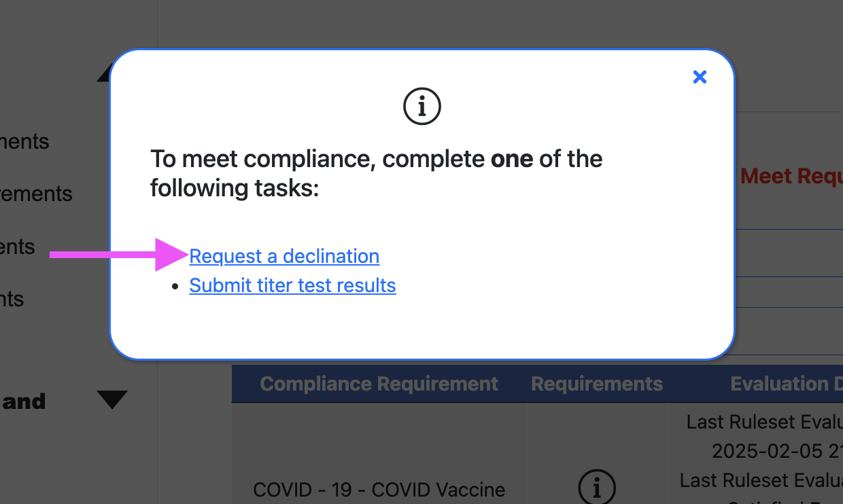Image resolution: width=843 pixels, height=504 pixels.
Task: Click the bold "and" sidebar section heading
Action: point(24,401)
